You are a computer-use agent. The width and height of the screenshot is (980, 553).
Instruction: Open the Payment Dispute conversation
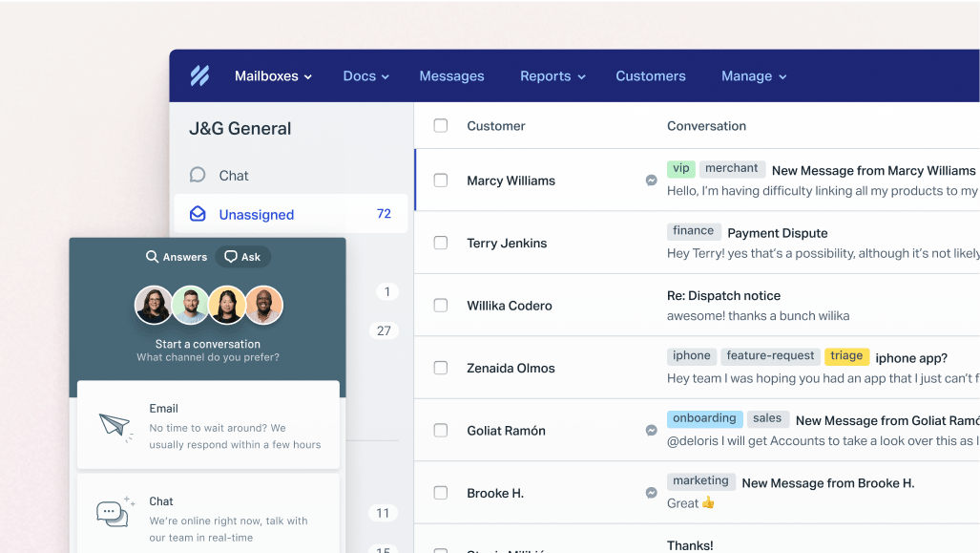pos(778,233)
